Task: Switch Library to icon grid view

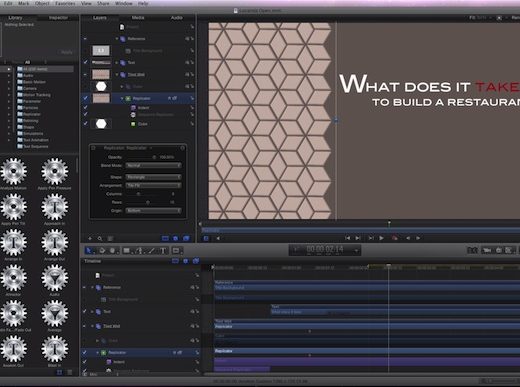Action: coord(59,372)
